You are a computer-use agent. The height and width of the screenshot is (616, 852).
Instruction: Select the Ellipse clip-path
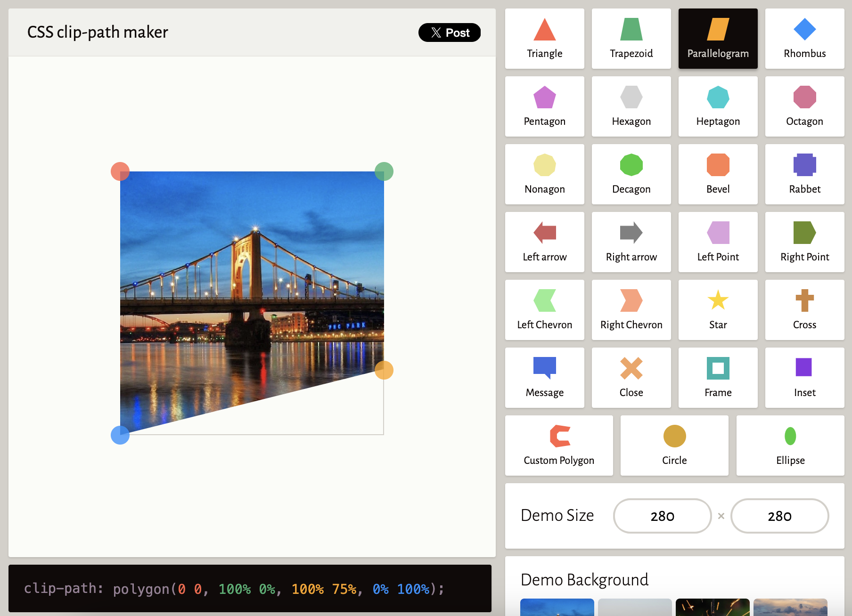point(790,445)
